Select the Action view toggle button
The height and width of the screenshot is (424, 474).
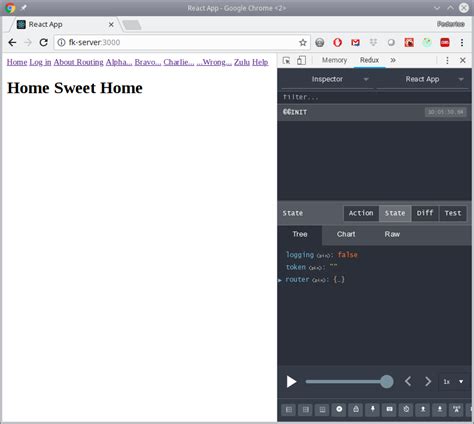click(x=361, y=213)
